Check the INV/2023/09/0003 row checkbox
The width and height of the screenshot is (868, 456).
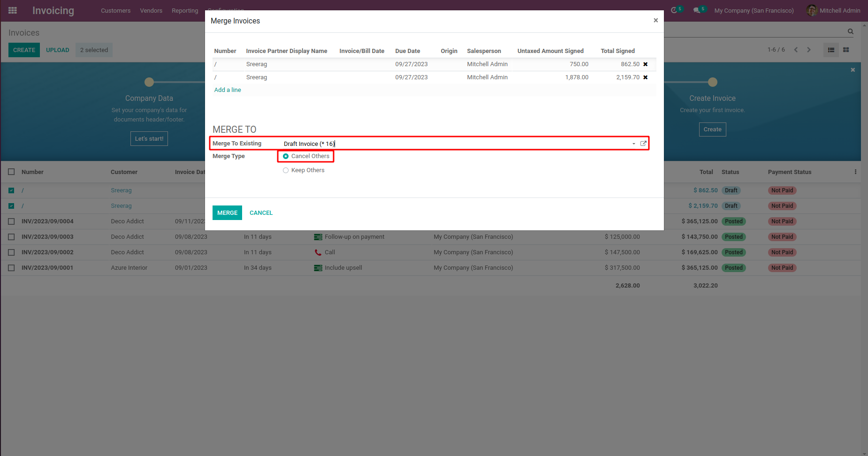coord(11,237)
